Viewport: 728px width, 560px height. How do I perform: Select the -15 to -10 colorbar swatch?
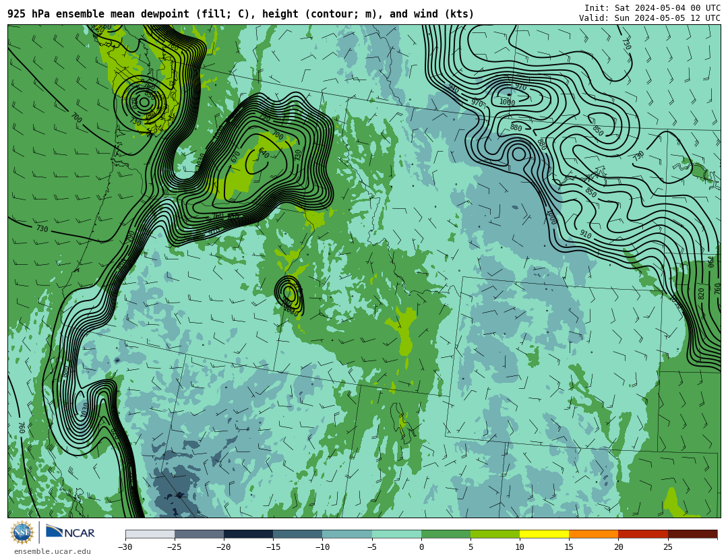(x=298, y=534)
